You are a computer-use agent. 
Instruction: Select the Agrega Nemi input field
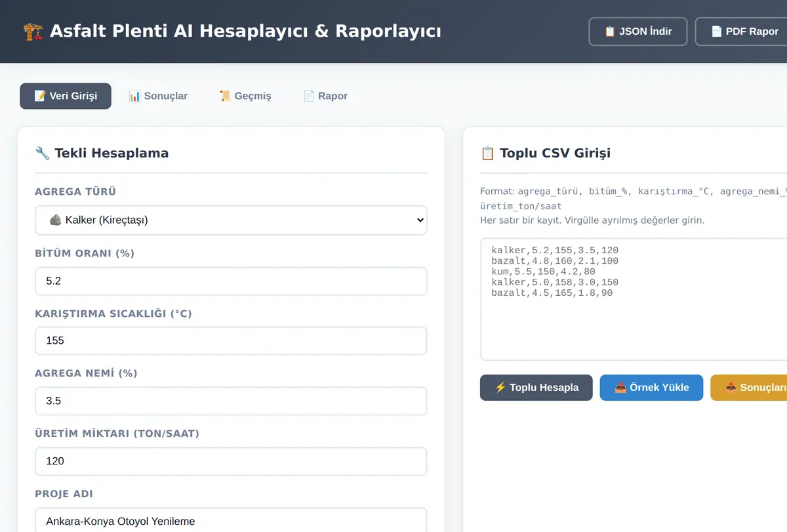(231, 401)
